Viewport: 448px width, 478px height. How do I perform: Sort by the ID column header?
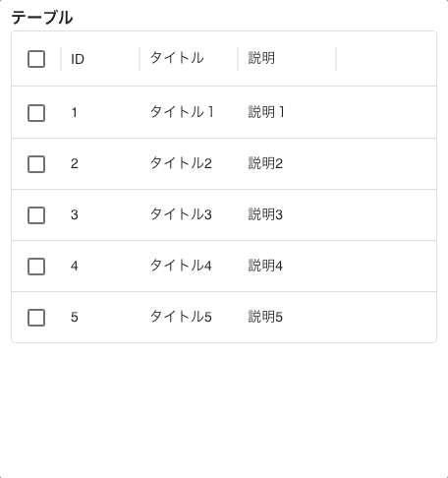78,59
